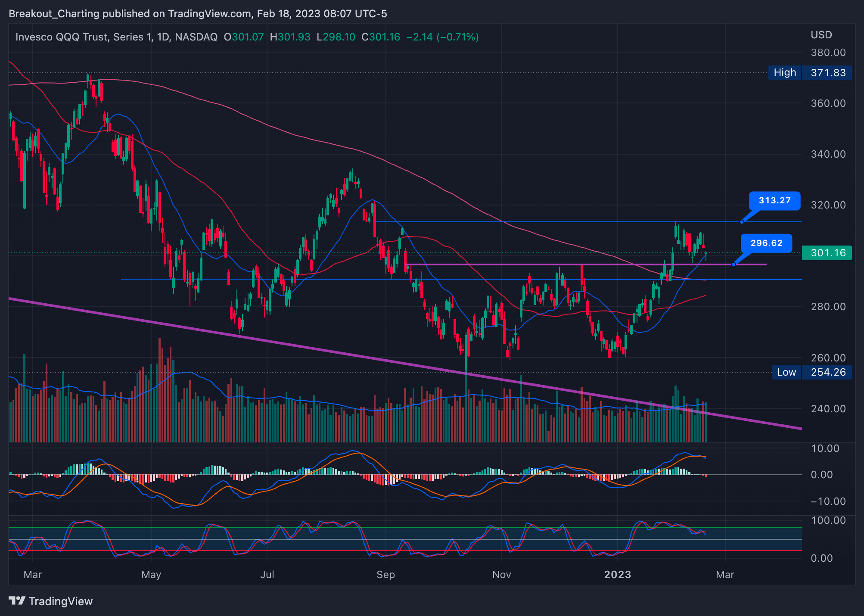This screenshot has width=864, height=616.
Task: Click the 313.27 price callout label
Action: click(774, 201)
